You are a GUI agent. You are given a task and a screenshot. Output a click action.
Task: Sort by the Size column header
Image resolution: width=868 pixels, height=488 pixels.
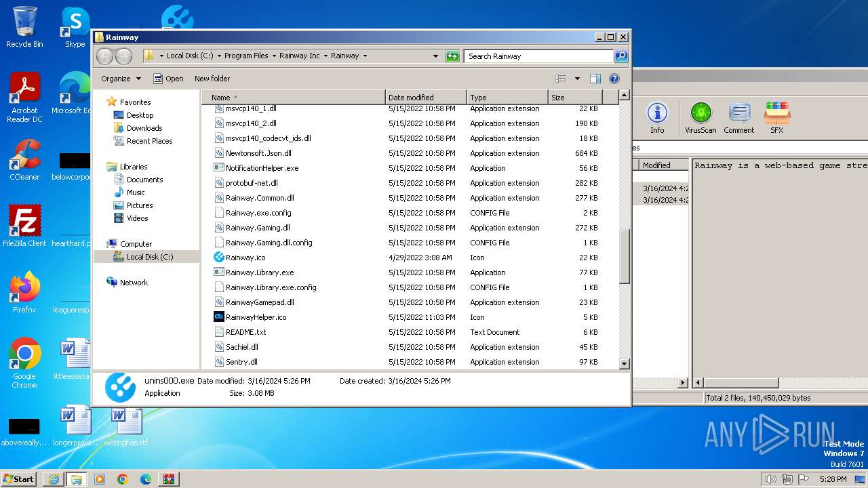pyautogui.click(x=574, y=98)
